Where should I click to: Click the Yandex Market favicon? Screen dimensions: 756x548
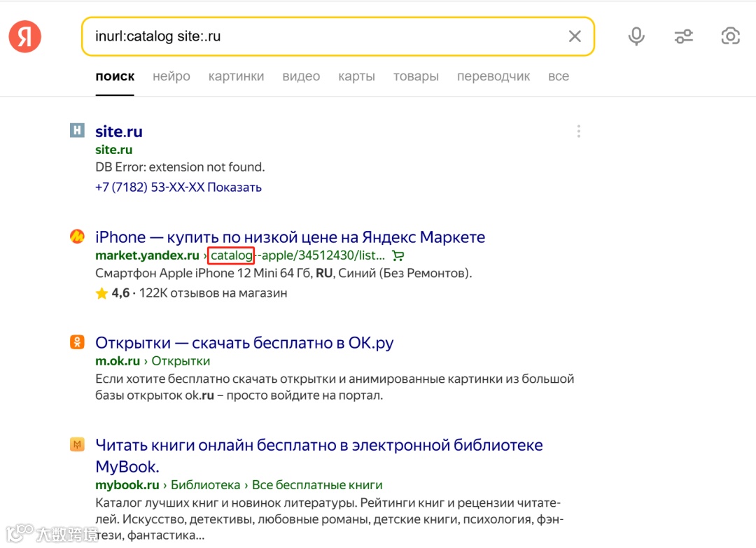point(77,236)
